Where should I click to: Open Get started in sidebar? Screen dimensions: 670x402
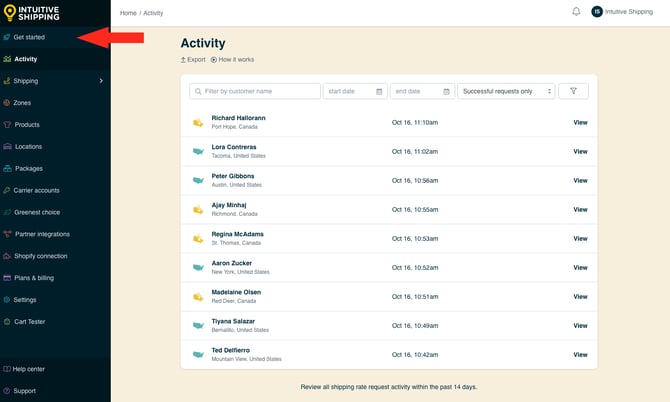pos(29,37)
